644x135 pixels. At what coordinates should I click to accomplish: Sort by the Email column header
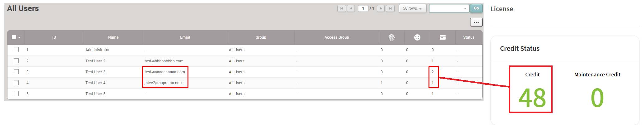coord(185,37)
